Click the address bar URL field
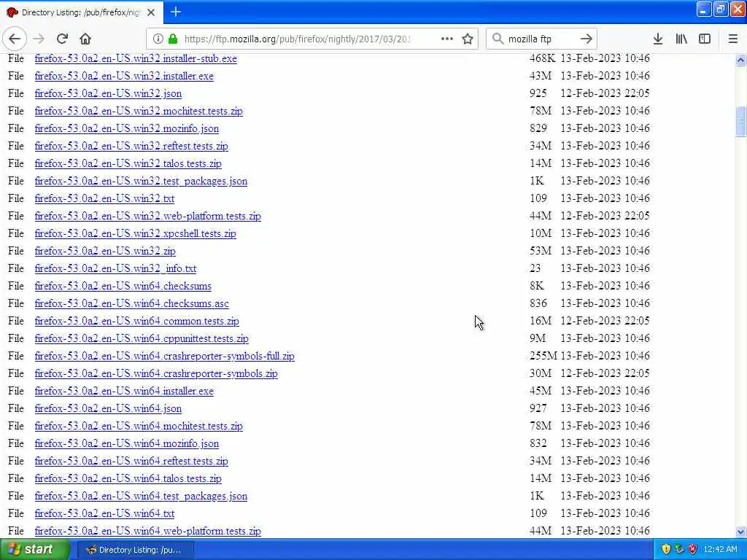The height and width of the screenshot is (560, 747). pyautogui.click(x=296, y=39)
